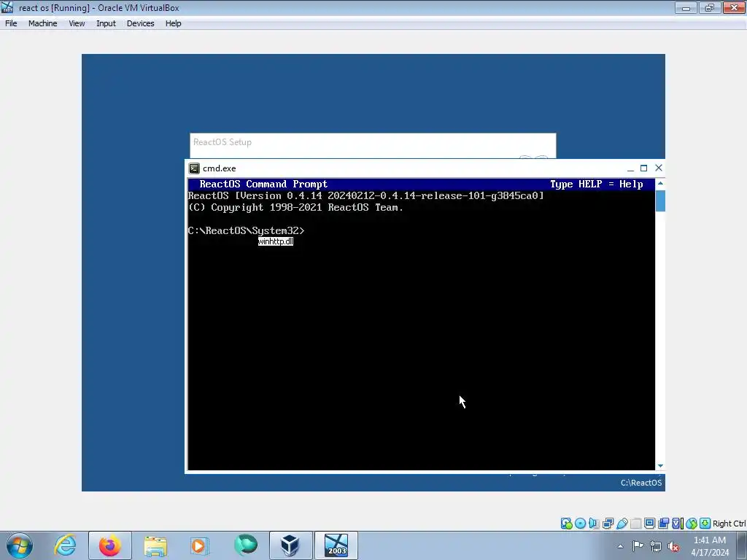Minimize the VirtualBox window
Viewport: 747px width, 560px height.
[686, 7]
